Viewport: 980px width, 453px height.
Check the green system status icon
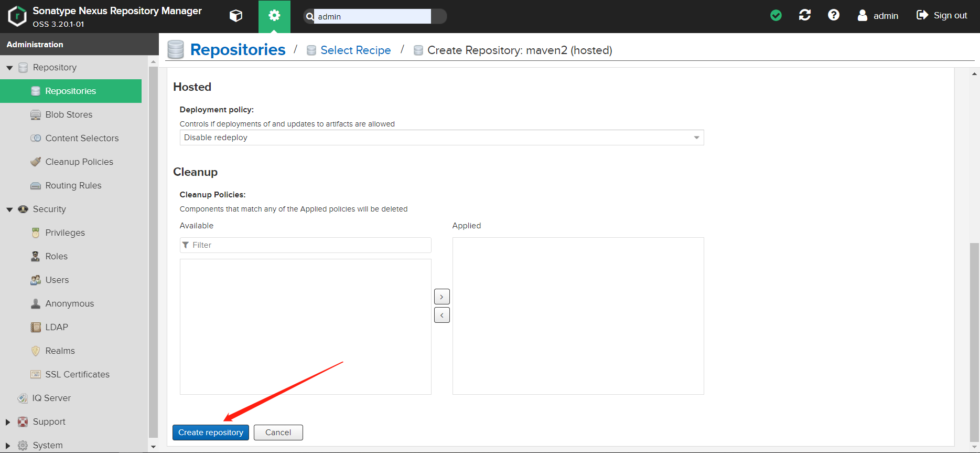pyautogui.click(x=776, y=16)
